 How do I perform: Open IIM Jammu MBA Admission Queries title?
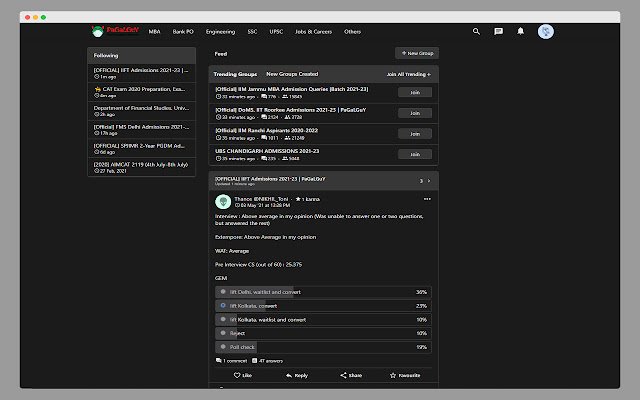(x=291, y=89)
